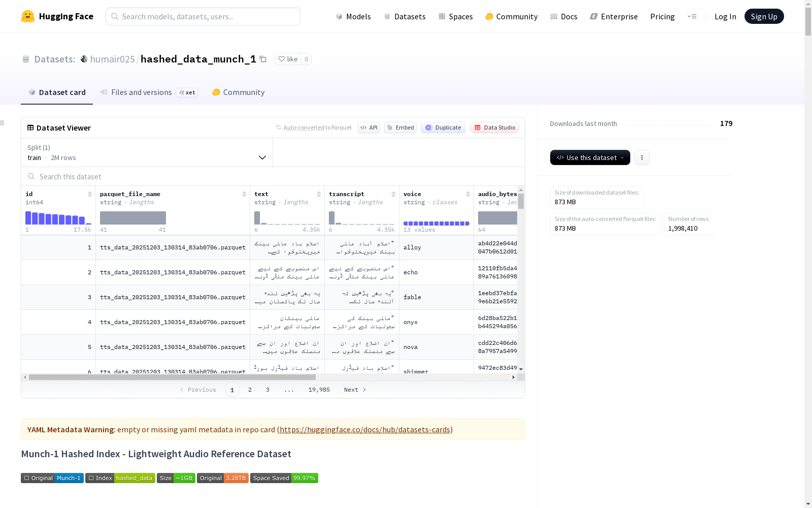
Task: Open Docs in the top navigation
Action: 564,16
